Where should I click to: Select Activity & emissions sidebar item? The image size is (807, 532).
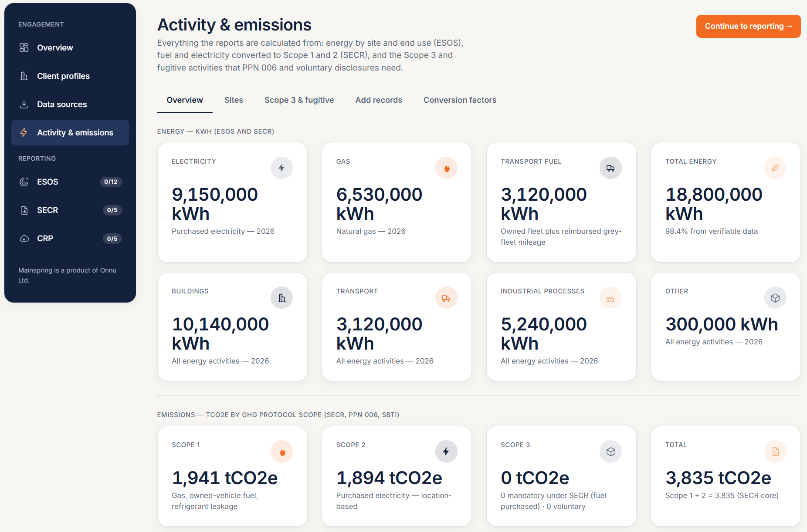(x=70, y=132)
